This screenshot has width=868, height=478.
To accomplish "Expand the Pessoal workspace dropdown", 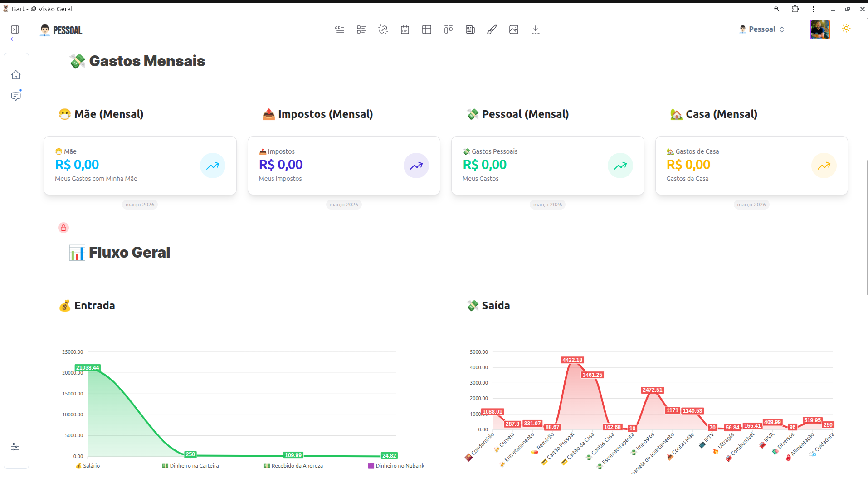I will 762,29.
